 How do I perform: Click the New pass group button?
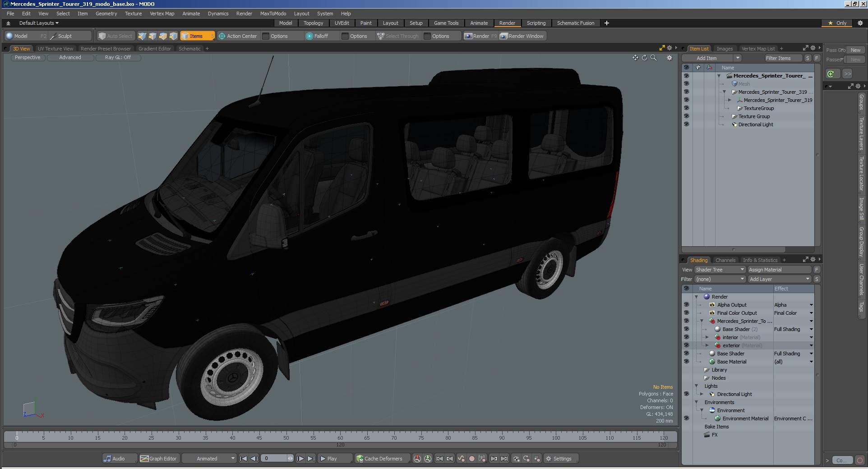(856, 50)
